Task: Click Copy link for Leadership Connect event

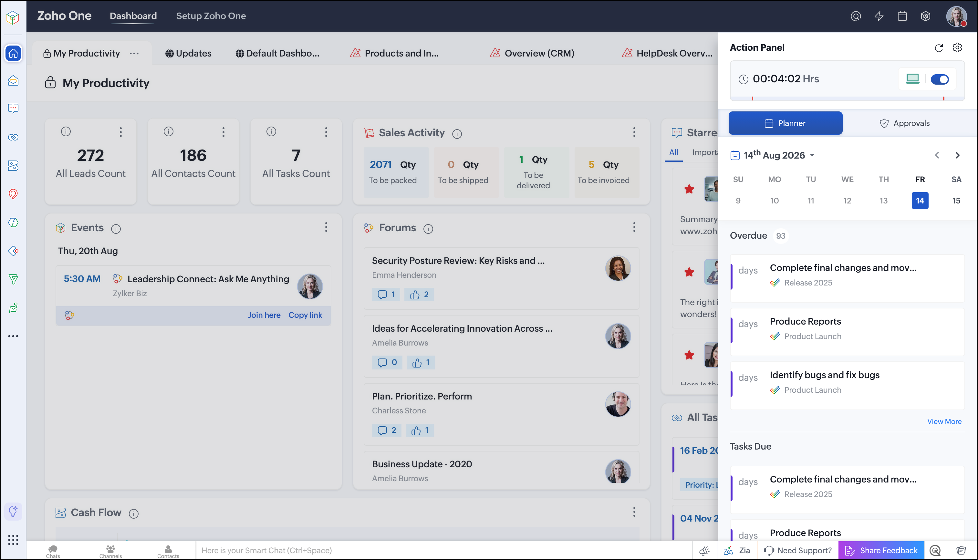Action: (305, 315)
